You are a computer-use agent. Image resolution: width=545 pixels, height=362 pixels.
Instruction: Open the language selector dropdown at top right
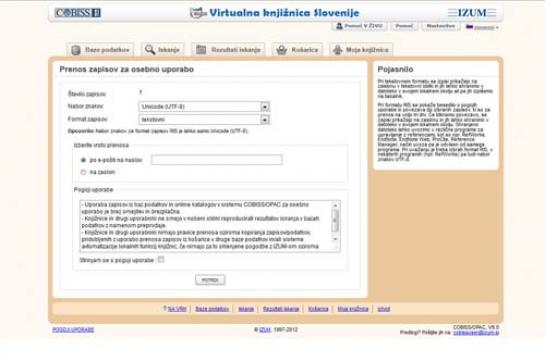[x=482, y=27]
